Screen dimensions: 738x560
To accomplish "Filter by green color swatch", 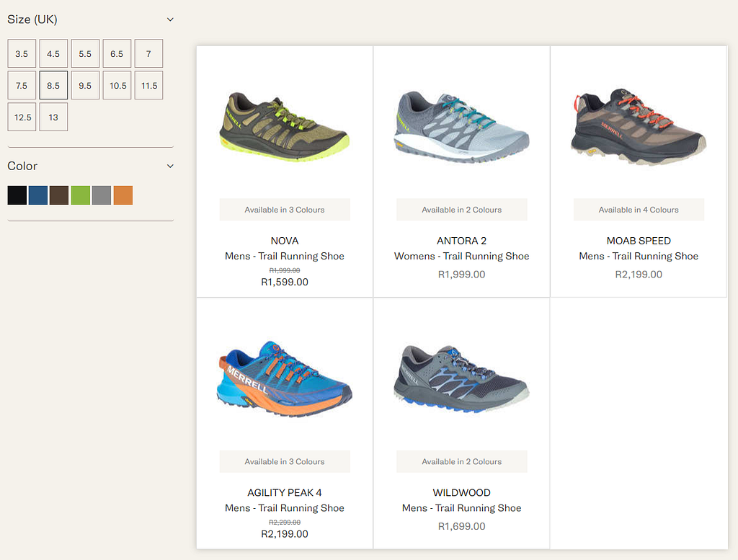I will click(81, 195).
